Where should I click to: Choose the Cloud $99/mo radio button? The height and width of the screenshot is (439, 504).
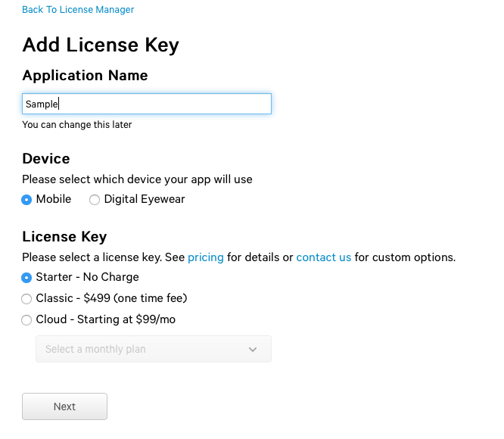[x=27, y=320]
